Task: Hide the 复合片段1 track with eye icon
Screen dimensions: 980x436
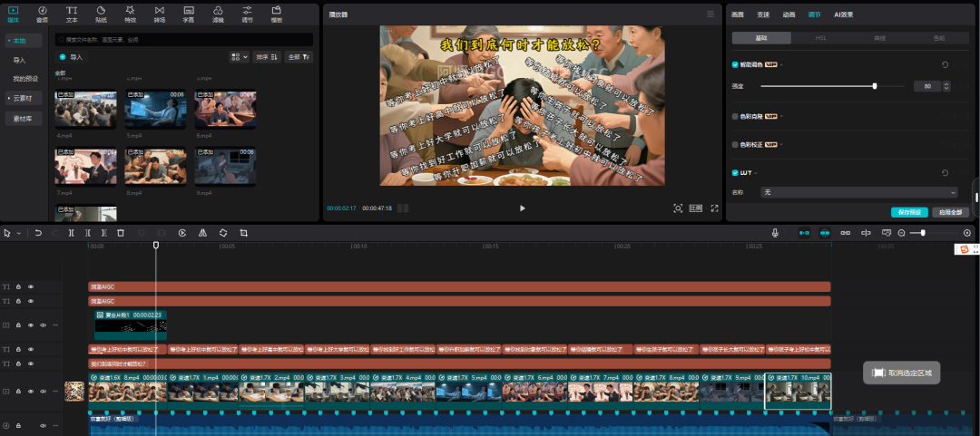Action: tap(31, 325)
